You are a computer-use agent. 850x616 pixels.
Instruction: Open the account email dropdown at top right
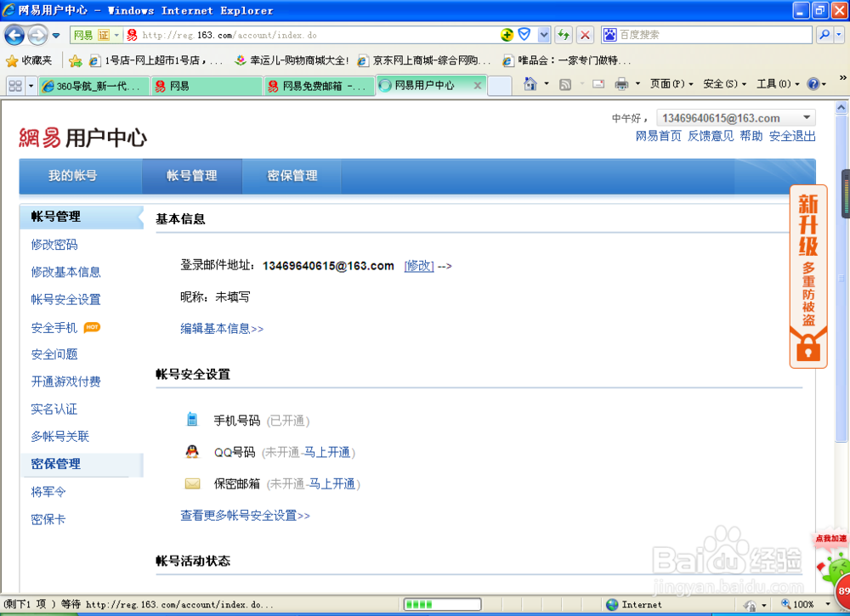(x=735, y=118)
